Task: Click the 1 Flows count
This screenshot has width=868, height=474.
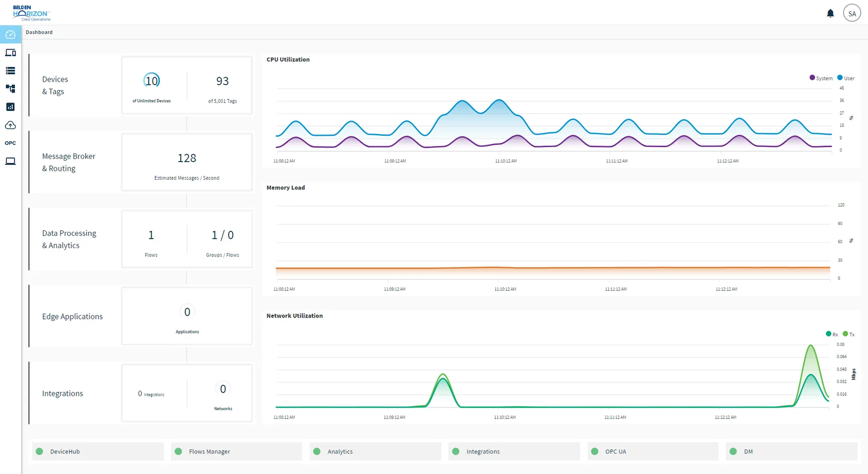Action: pyautogui.click(x=151, y=235)
